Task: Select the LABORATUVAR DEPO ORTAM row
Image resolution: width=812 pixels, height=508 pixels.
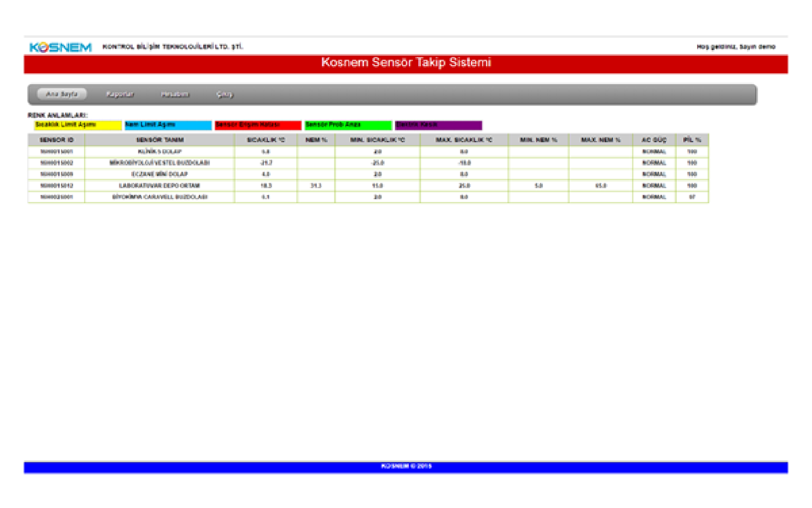Action: 160,186
